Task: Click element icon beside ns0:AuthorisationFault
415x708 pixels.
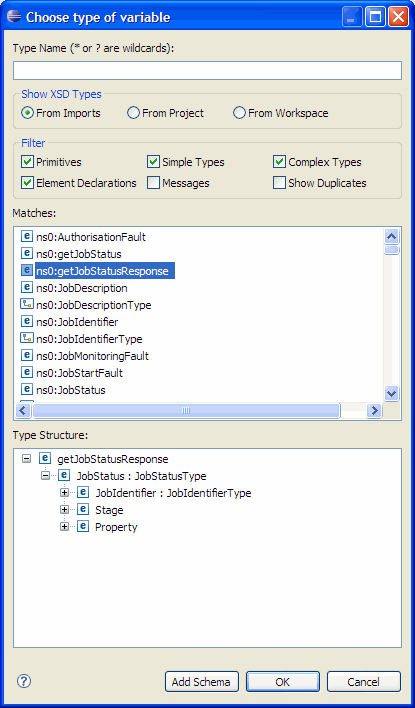Action: coord(27,236)
